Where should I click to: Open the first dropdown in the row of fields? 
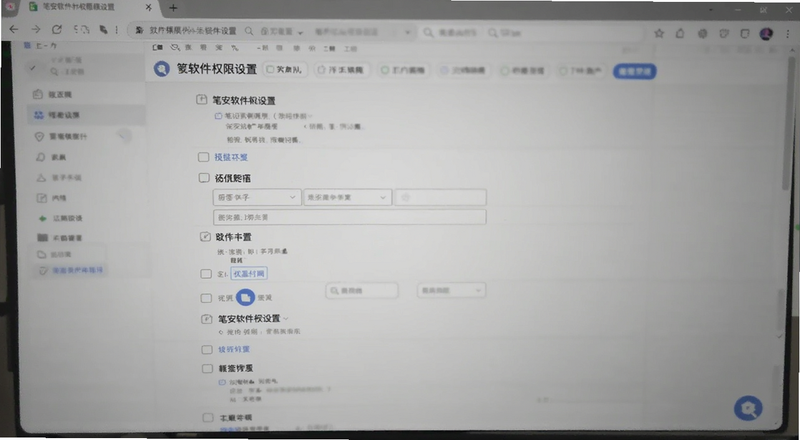(257, 198)
